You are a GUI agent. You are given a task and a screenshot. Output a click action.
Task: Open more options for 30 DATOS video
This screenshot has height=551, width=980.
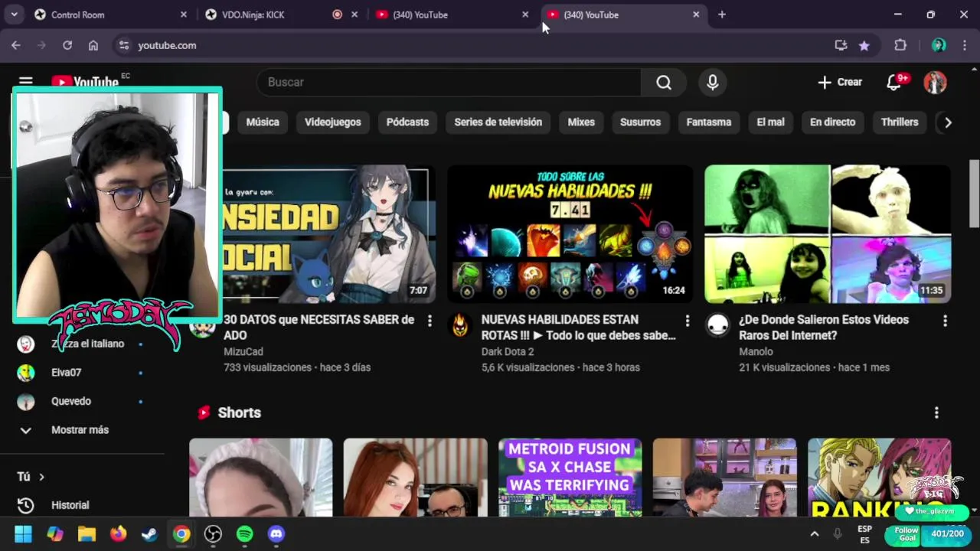[x=430, y=321]
